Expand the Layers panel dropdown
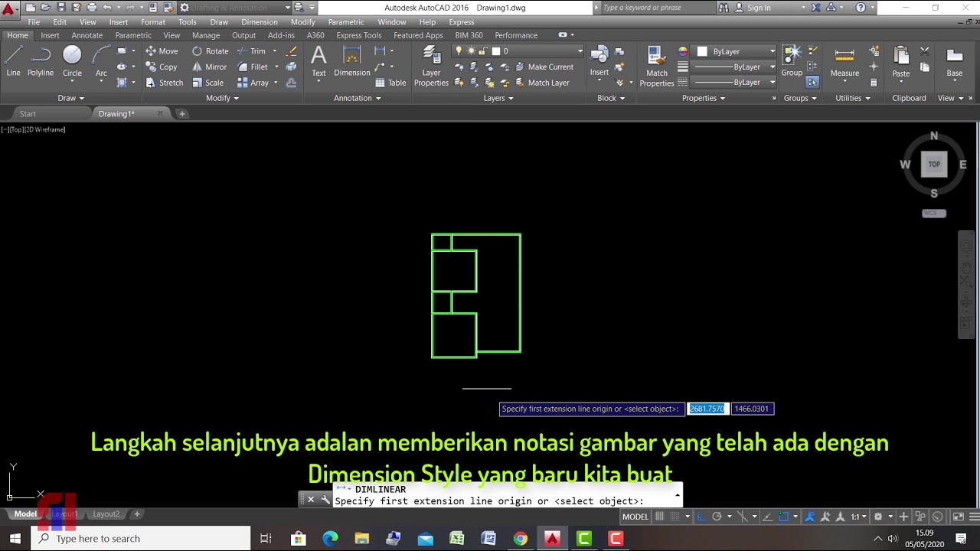Screen dimensions: 980x551 pos(498,98)
